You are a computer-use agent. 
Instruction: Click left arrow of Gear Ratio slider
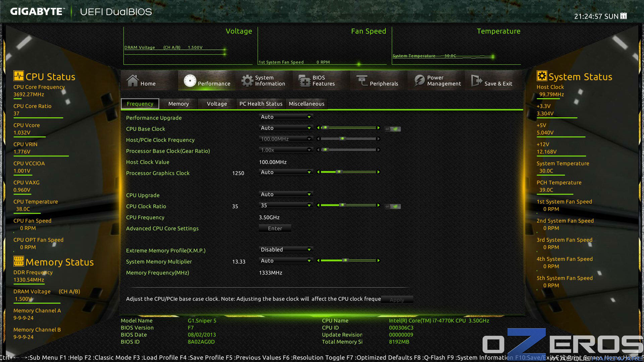(x=318, y=150)
